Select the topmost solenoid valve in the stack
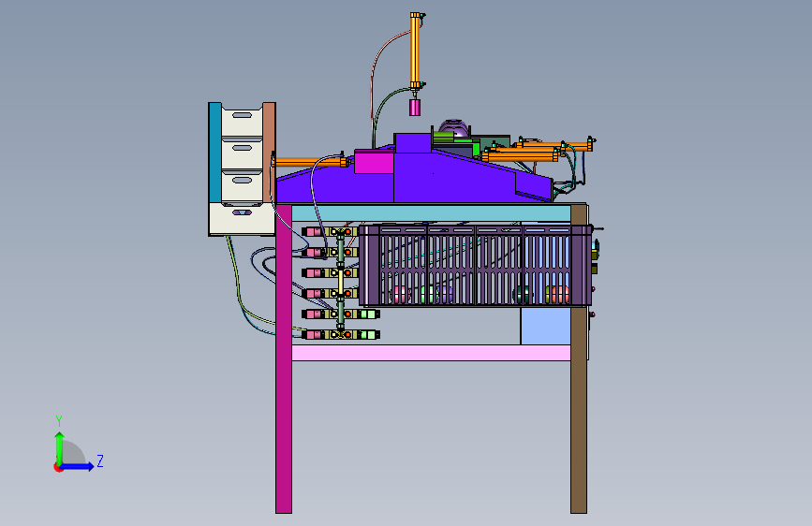Viewport: 812px width, 526px height. (330, 231)
